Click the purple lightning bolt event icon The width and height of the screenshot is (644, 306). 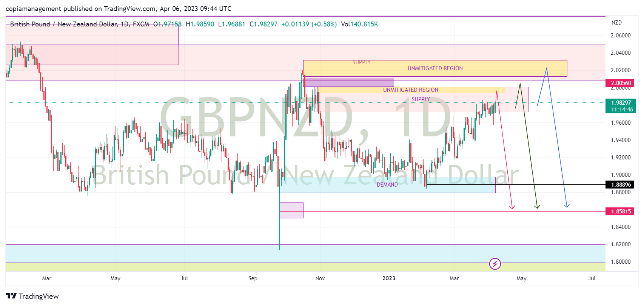click(495, 264)
